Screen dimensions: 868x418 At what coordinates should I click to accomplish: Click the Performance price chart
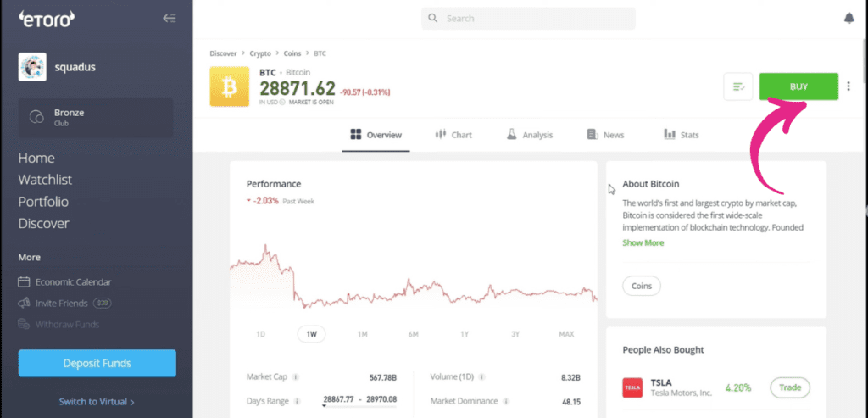point(413,276)
